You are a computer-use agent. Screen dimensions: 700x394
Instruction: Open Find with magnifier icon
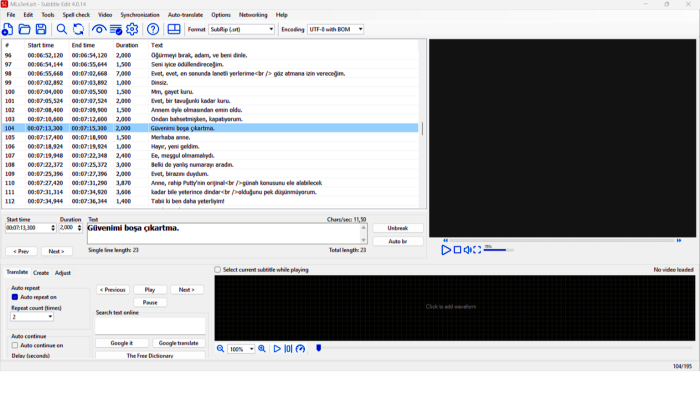coord(62,29)
